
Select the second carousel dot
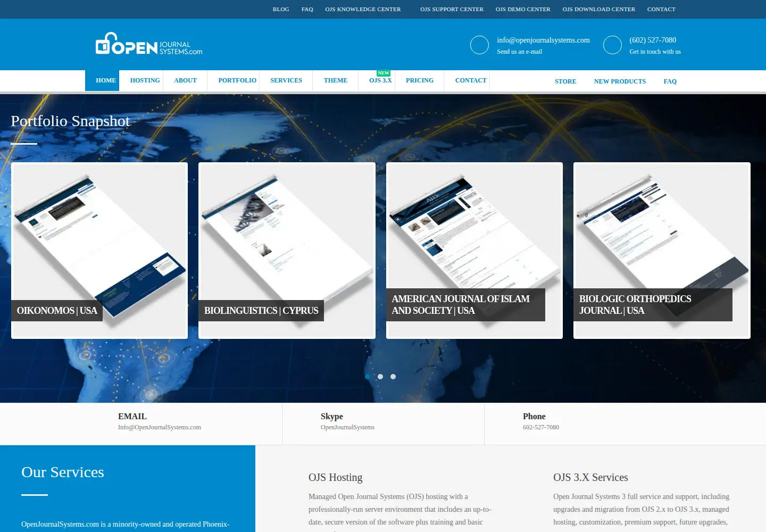(x=380, y=377)
